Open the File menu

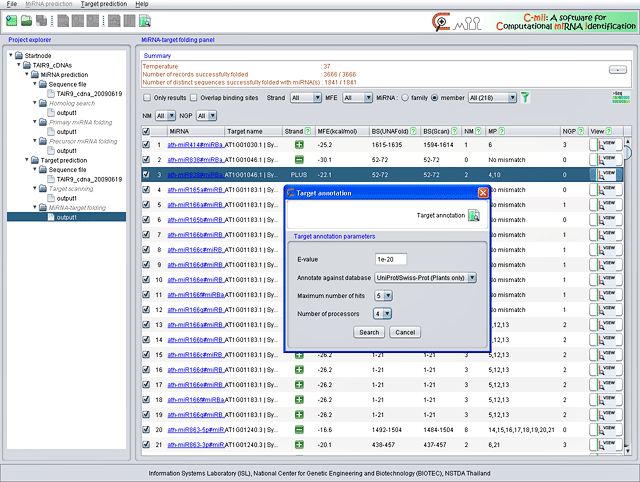pyautogui.click(x=12, y=4)
